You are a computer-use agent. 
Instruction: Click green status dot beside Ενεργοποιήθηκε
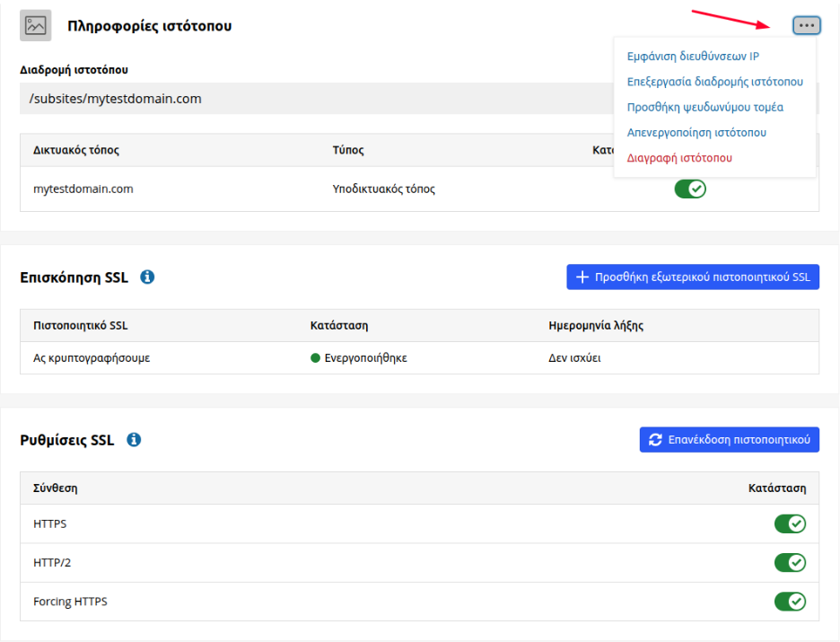point(315,358)
